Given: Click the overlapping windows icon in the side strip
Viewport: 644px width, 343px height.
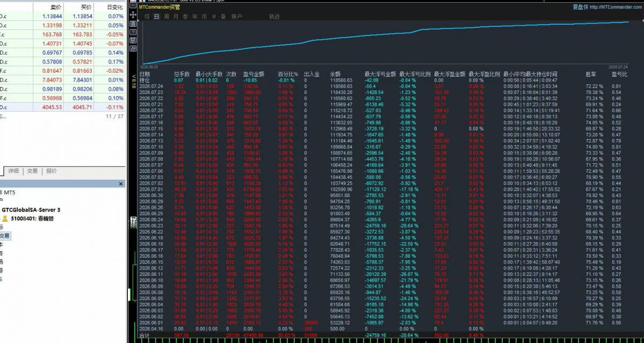Looking at the screenshot, I should pyautogui.click(x=133, y=48).
